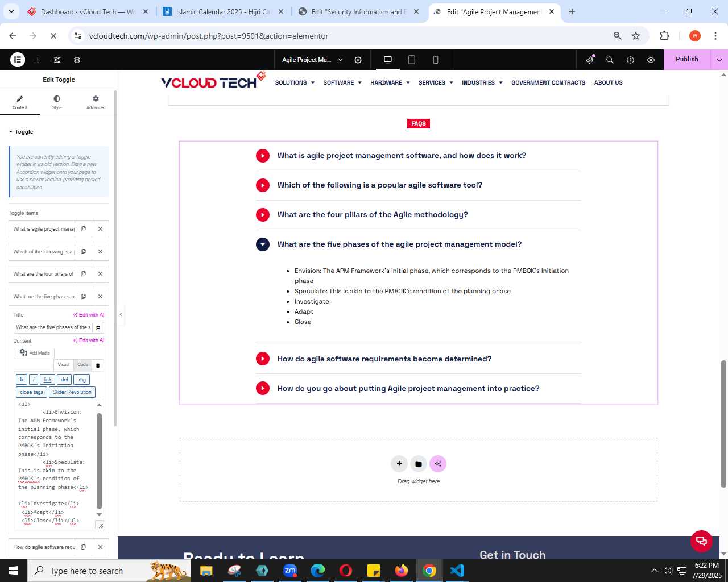Screen dimensions: 728x582
Task: Duplicate the 'What is agile project' toggle item
Action: 84,228
